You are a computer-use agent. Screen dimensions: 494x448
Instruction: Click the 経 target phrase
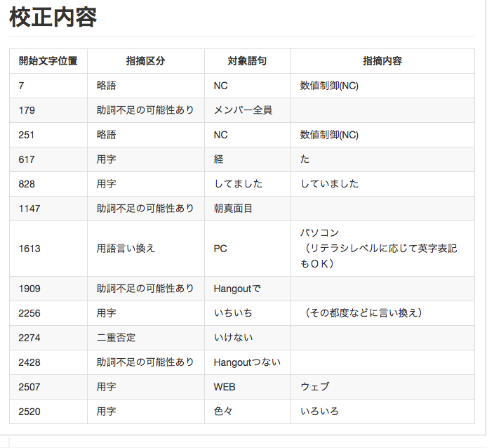tap(219, 159)
